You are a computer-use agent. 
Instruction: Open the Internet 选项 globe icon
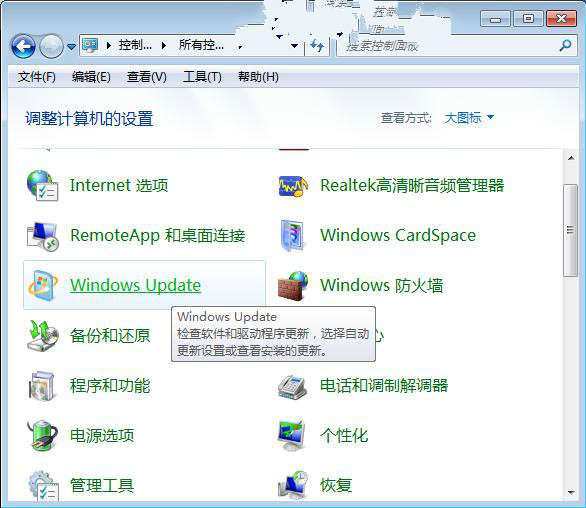tap(42, 185)
